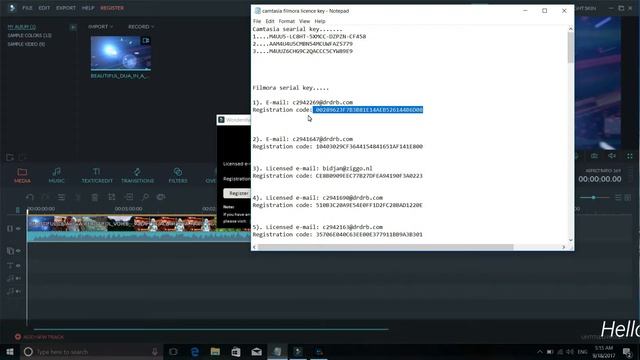The width and height of the screenshot is (640, 360).
Task: Click the snapshot camera icon under preview
Action: pos(594,156)
